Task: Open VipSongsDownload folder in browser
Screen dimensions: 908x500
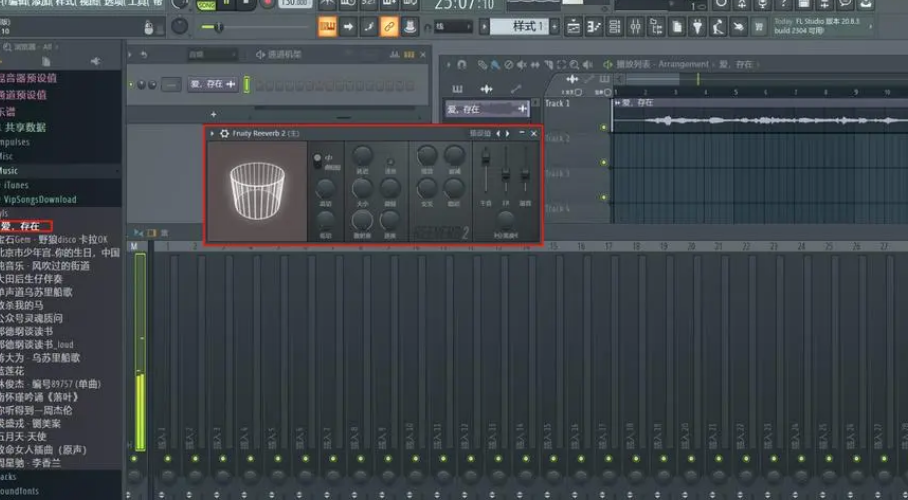Action: click(x=39, y=199)
